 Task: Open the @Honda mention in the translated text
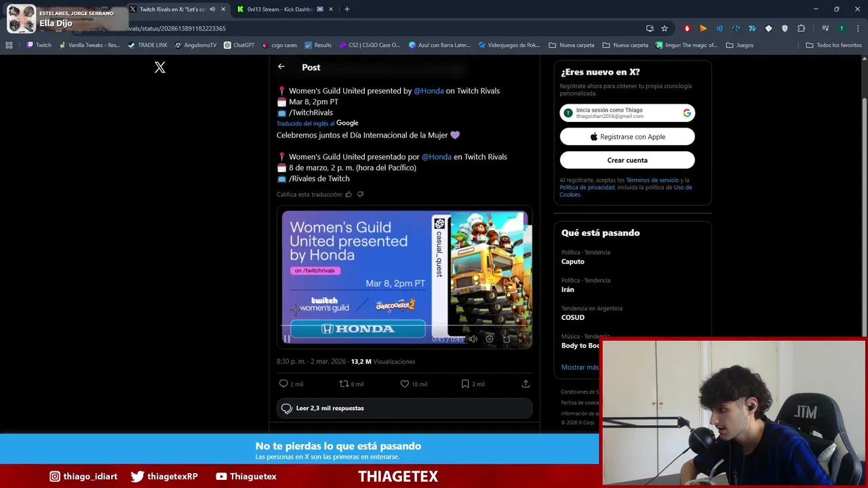[437, 157]
